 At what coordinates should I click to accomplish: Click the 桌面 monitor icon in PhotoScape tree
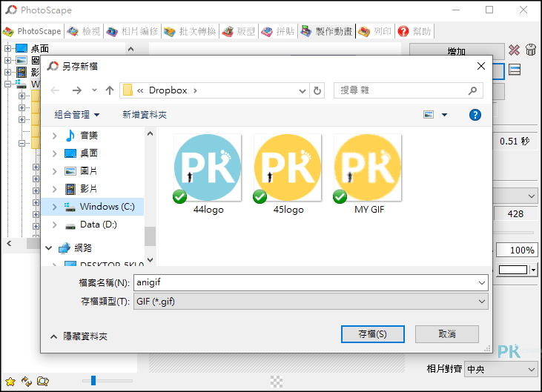(21, 48)
